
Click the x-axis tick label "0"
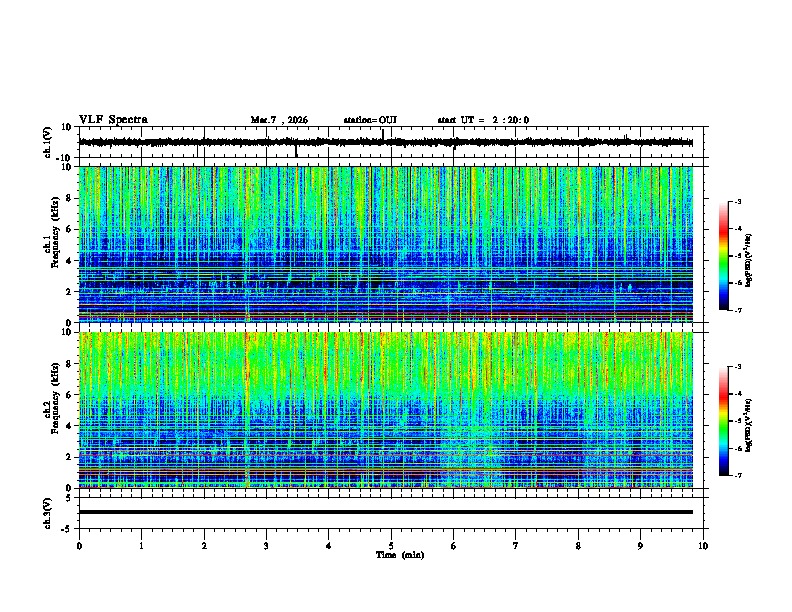79,546
